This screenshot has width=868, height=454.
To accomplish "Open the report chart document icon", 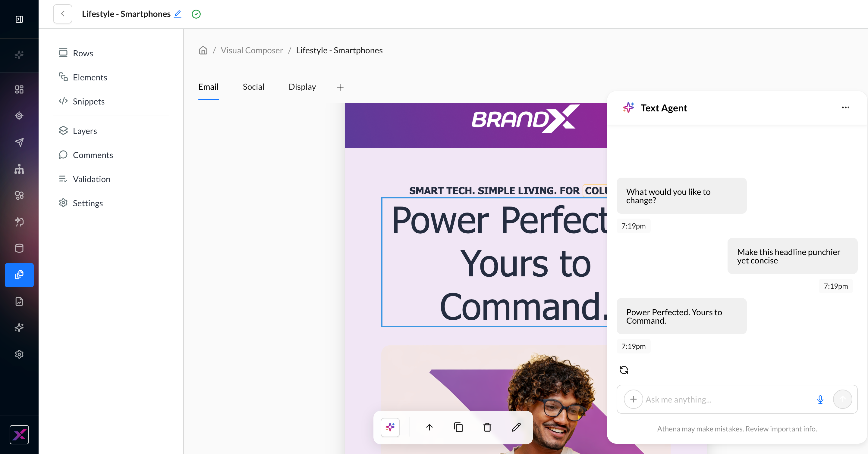I will pos(19,301).
